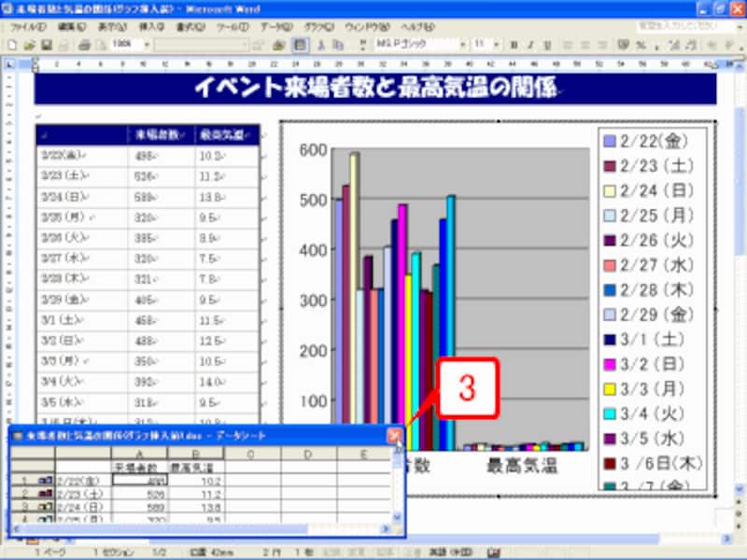
Task: Open the 100% zoom dropdown
Action: click(145, 45)
